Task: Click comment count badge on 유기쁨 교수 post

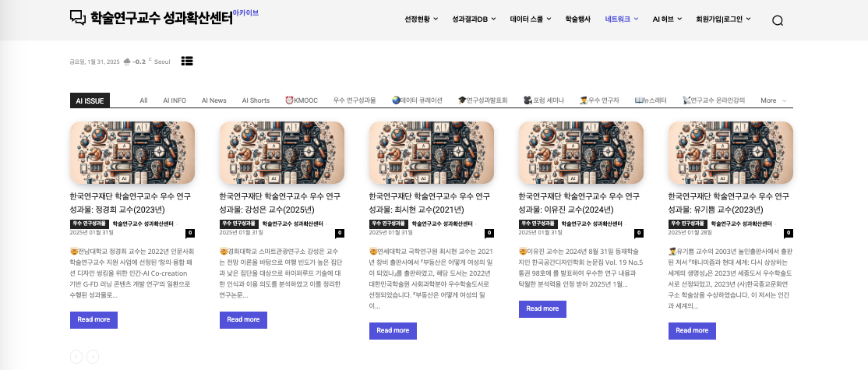Action: pyautogui.click(x=788, y=233)
